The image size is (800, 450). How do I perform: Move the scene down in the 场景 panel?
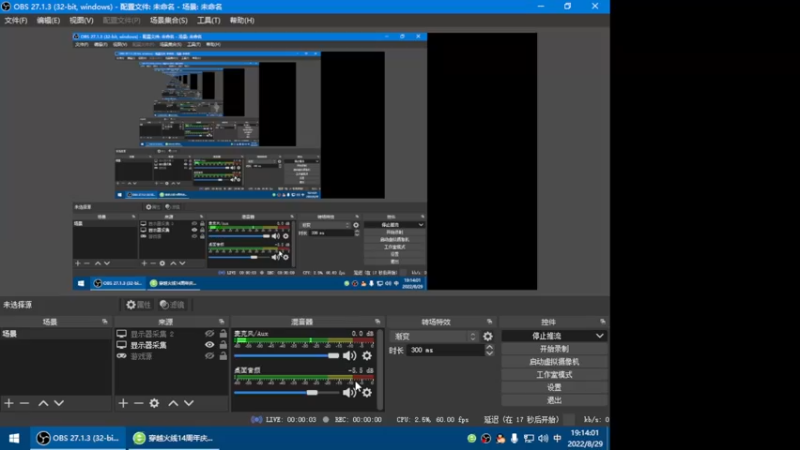click(x=59, y=403)
